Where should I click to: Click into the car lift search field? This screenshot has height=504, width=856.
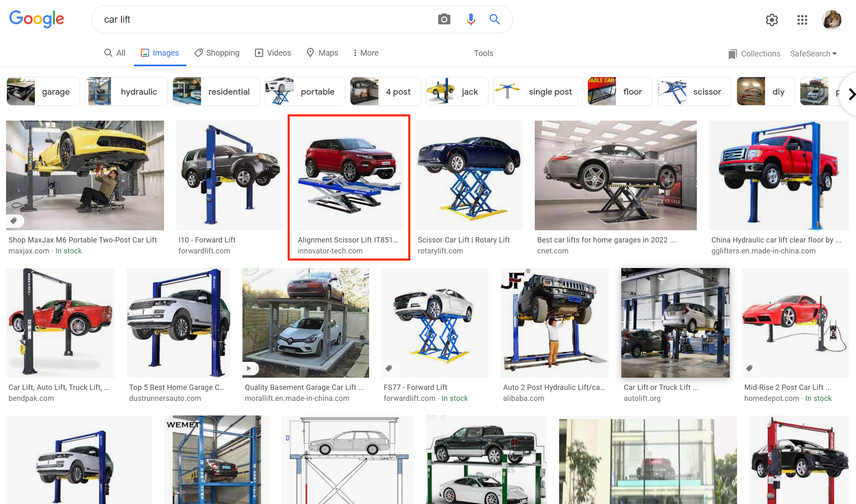264,19
